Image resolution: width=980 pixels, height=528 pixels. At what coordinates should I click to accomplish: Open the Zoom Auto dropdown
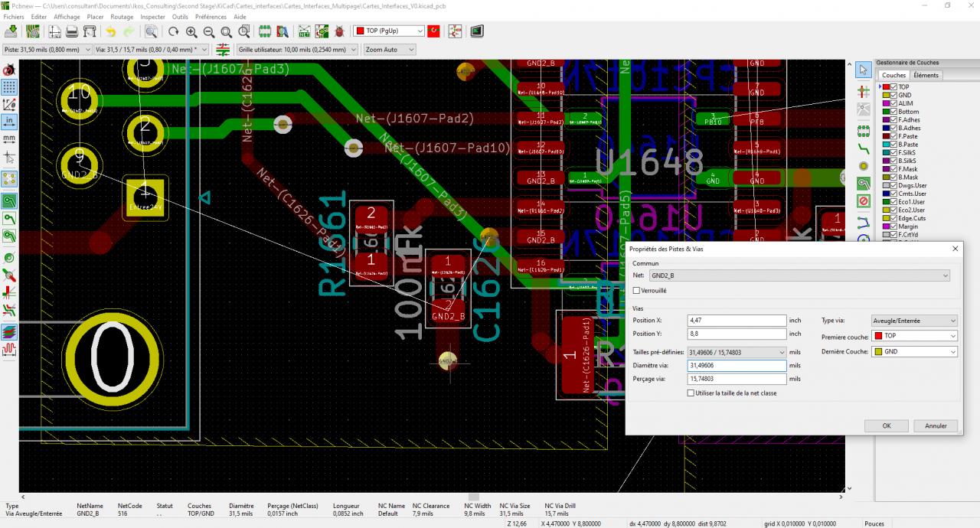coord(390,50)
